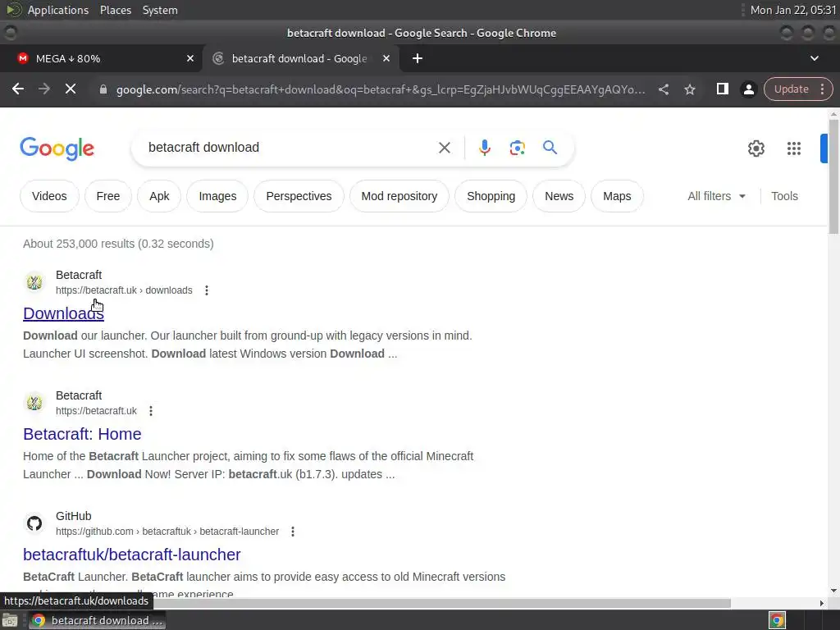
Task: Filter results by Shopping
Action: tap(491, 196)
